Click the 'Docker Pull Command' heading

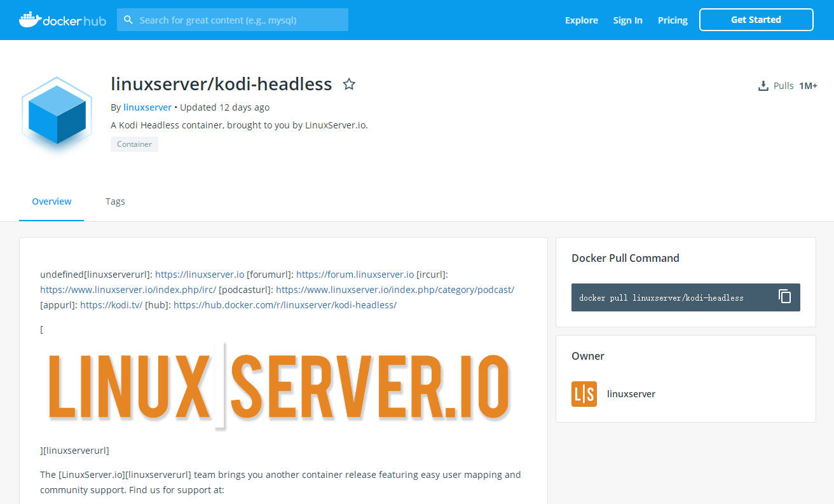point(625,258)
